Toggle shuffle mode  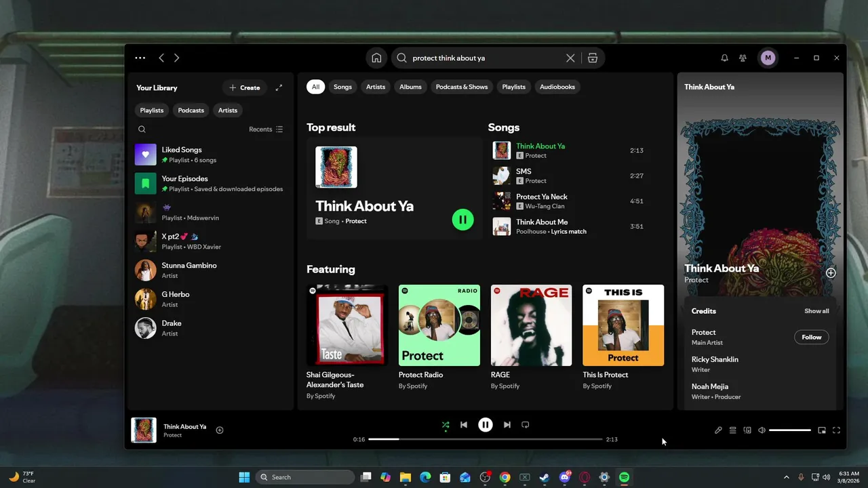click(446, 425)
